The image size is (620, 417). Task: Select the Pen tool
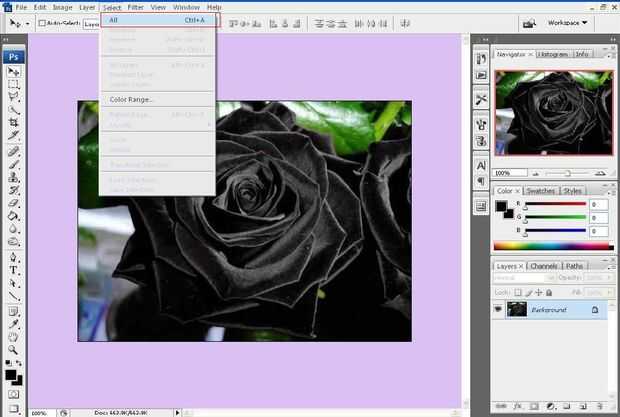tap(13, 257)
